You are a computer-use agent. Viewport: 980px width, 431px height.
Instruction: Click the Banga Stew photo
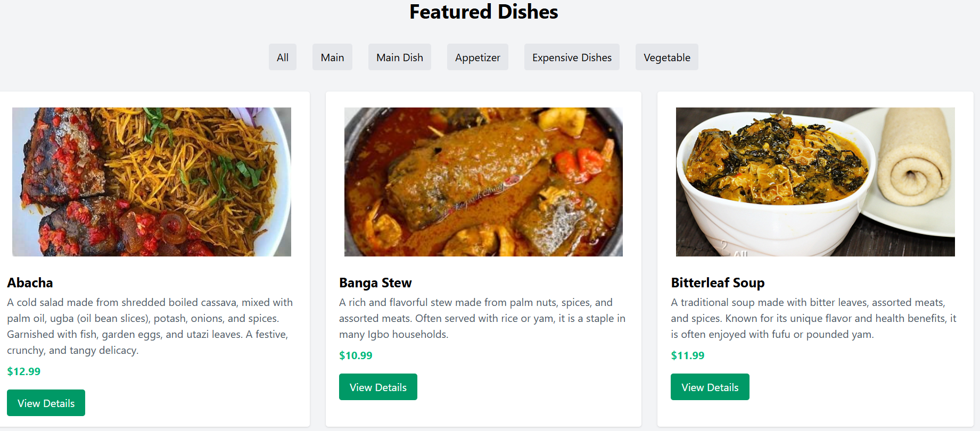pos(483,181)
